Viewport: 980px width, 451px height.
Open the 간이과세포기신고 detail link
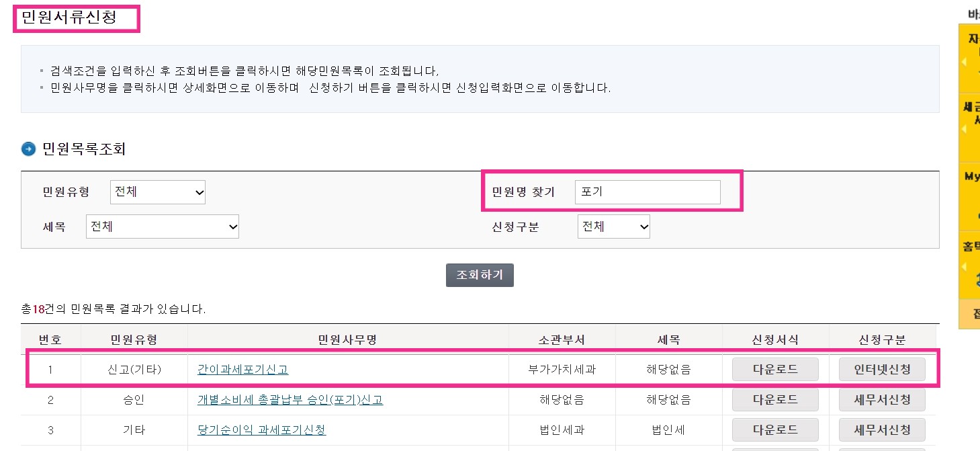coord(242,370)
